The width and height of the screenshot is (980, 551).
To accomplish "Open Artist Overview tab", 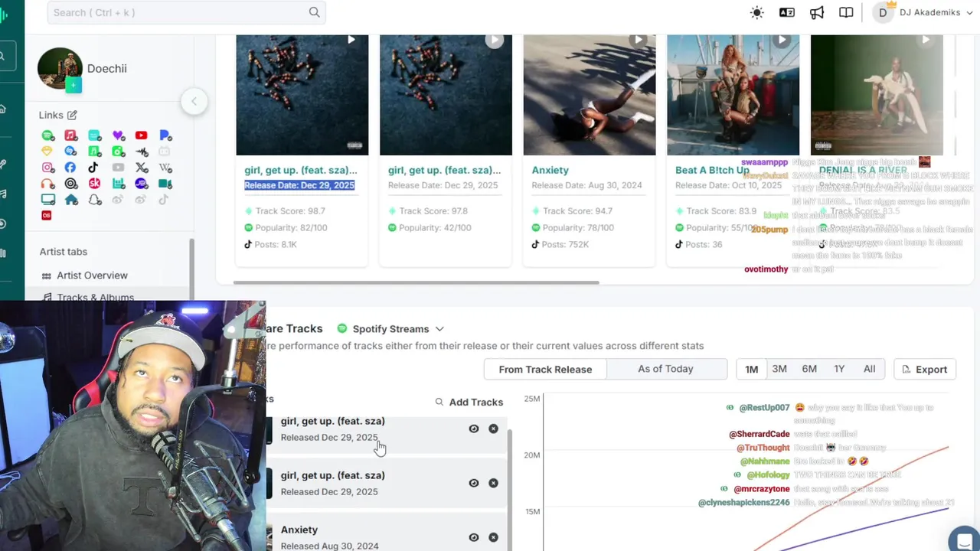I will point(92,275).
